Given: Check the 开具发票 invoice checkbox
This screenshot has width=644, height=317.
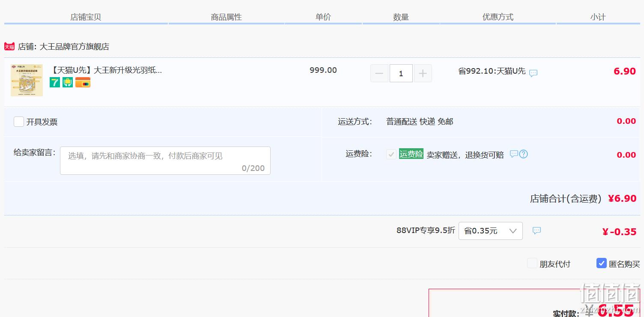Looking at the screenshot, I should 19,122.
